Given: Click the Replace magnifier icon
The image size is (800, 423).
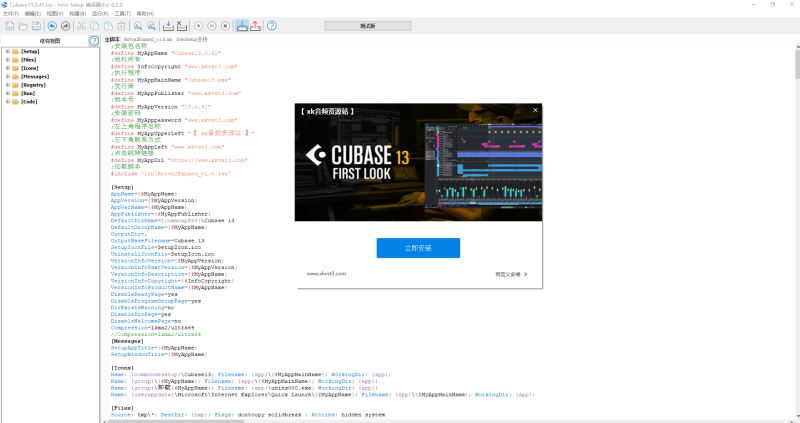Looking at the screenshot, I should 151,26.
